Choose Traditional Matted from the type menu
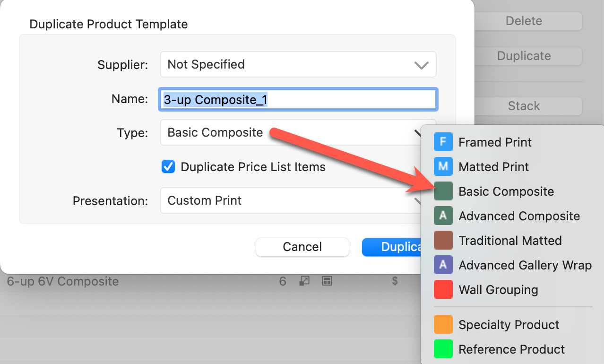This screenshot has width=604, height=364. point(509,241)
